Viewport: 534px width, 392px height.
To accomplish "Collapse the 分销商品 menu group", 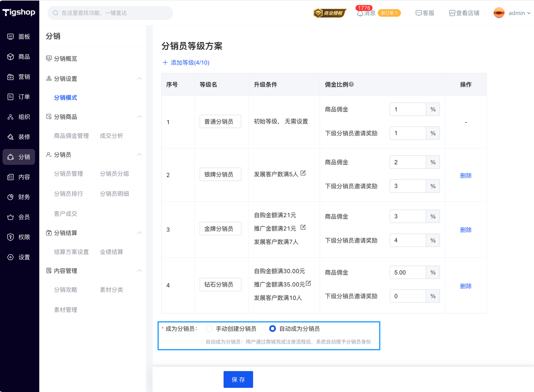I will (140, 117).
